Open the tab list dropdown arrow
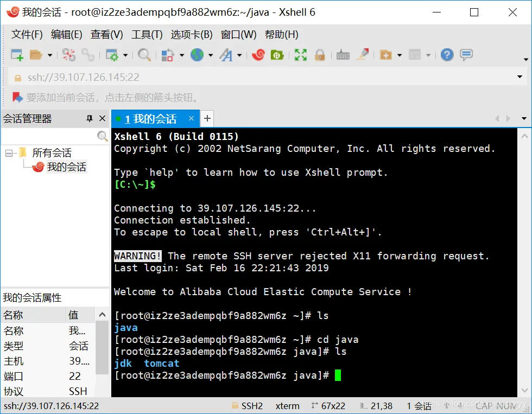Screen dimensions: 532x414 click(524, 118)
